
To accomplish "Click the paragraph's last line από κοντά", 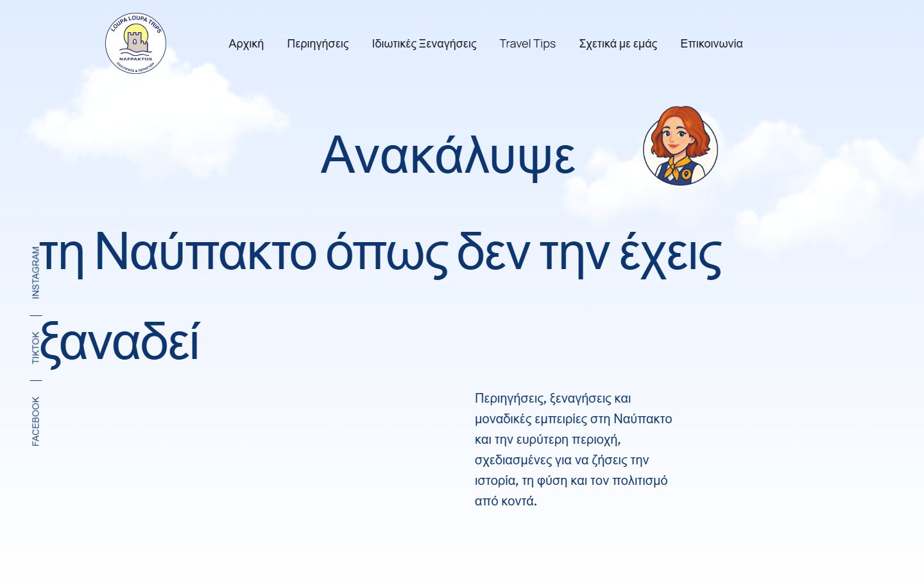I will click(506, 501).
